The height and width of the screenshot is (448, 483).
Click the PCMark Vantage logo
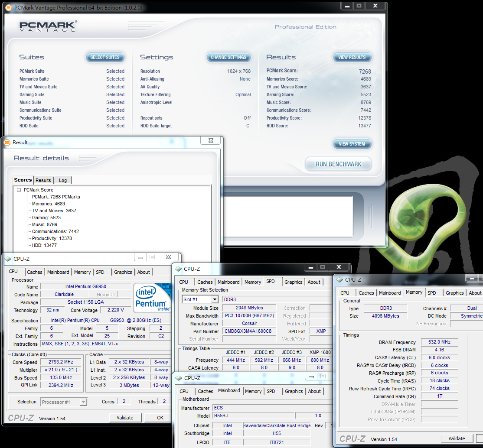pyautogui.click(x=48, y=26)
